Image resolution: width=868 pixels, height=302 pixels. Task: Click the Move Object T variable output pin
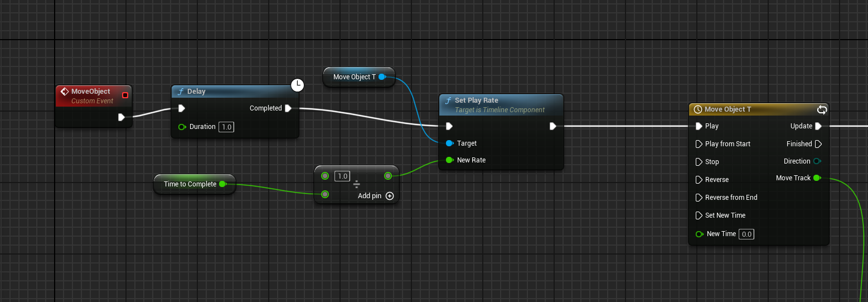click(x=382, y=77)
